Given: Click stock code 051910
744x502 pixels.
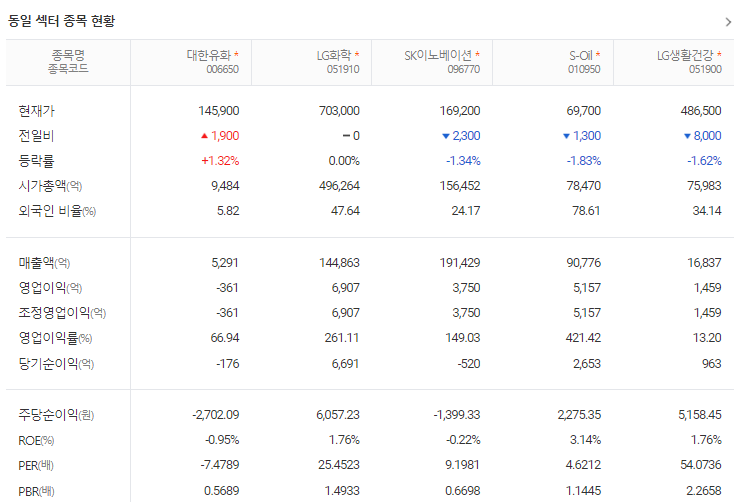Looking at the screenshot, I should [343, 69].
